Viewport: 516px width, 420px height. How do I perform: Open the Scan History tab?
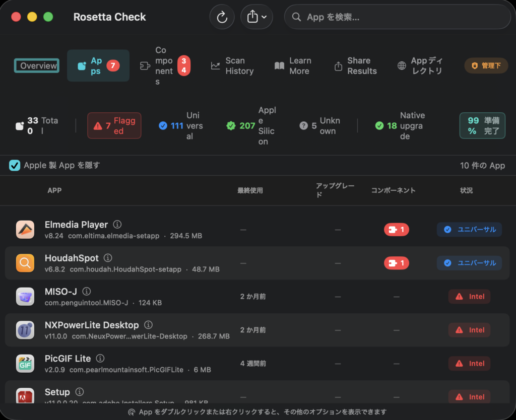[232, 66]
